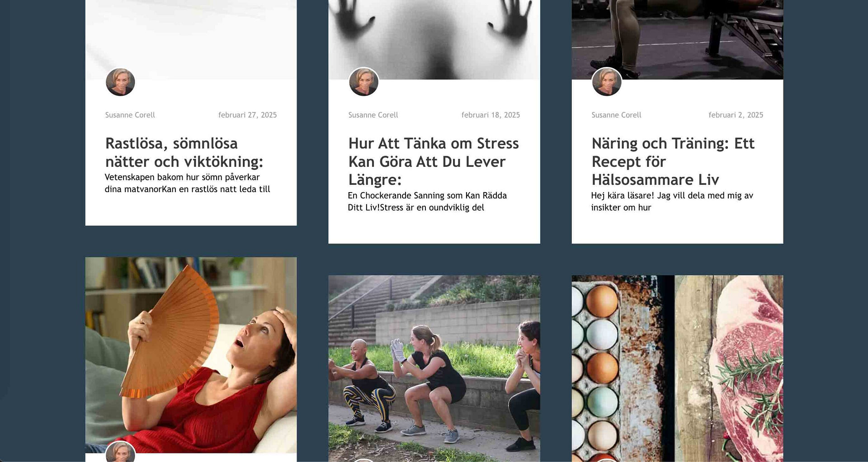Open article 'Rastlösa, sömnlösa nätter och viktökning'

(184, 152)
